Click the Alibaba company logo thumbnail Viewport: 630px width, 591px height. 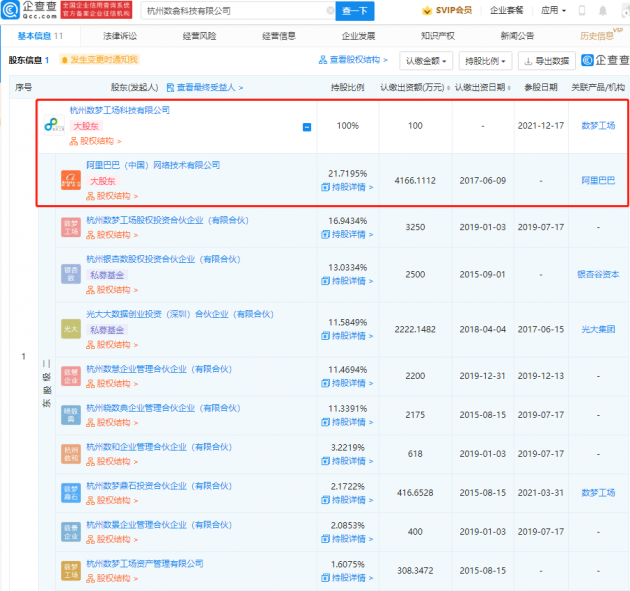click(x=71, y=180)
